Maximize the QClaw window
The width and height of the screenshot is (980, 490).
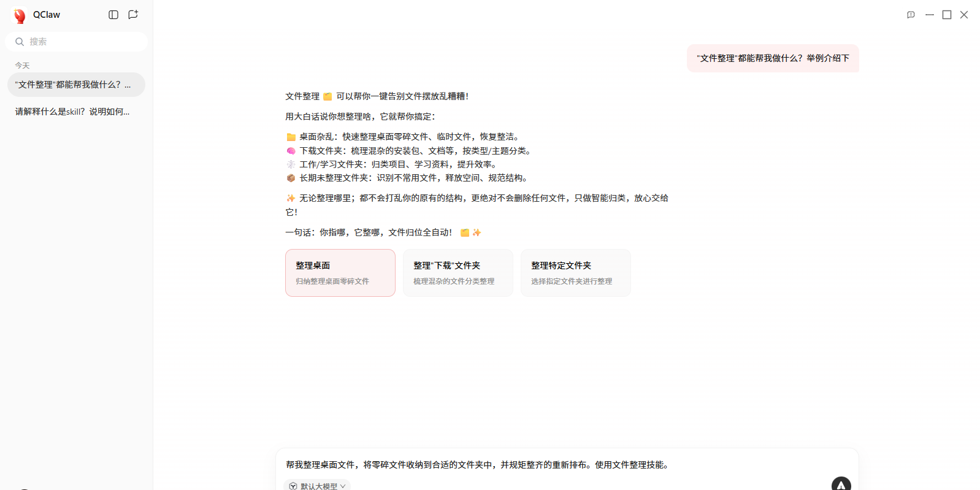(x=947, y=15)
